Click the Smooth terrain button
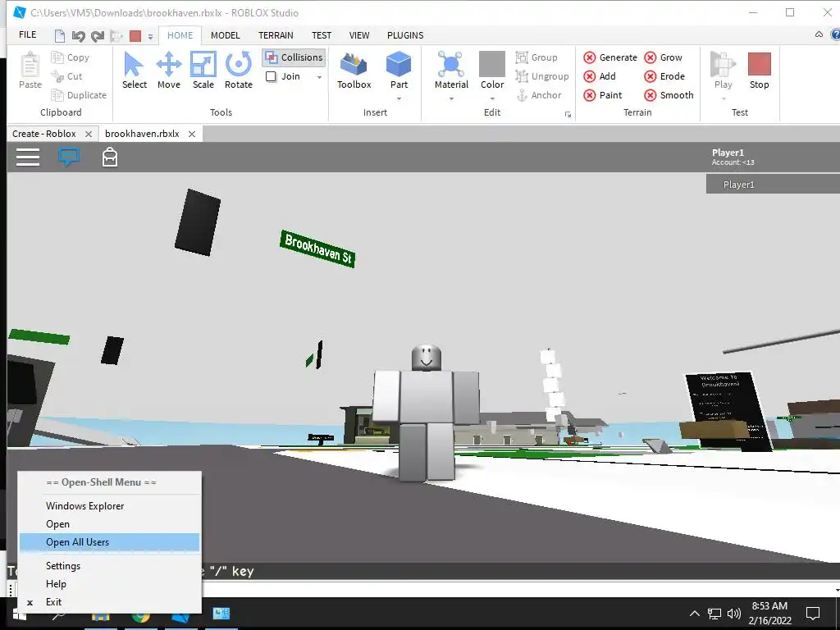840x630 pixels. click(x=669, y=95)
